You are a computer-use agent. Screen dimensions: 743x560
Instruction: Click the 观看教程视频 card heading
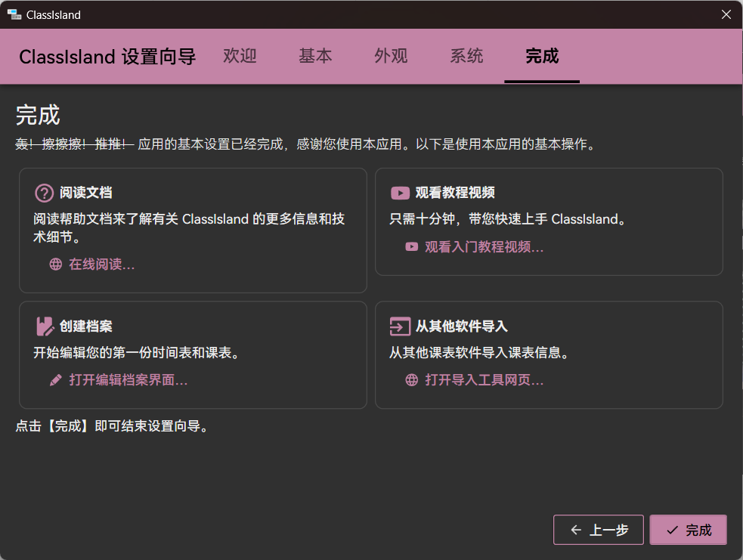coord(455,193)
